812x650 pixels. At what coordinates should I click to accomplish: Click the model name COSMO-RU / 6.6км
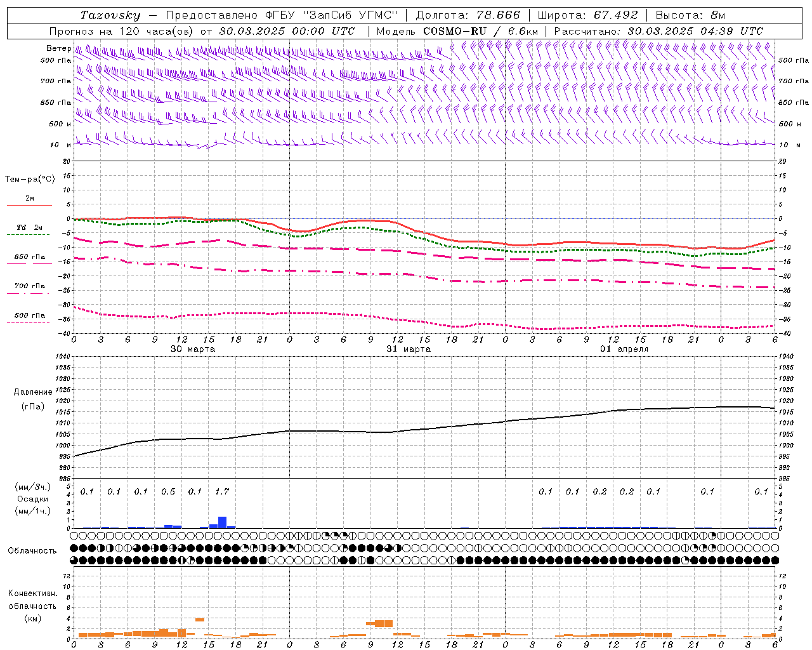(481, 31)
